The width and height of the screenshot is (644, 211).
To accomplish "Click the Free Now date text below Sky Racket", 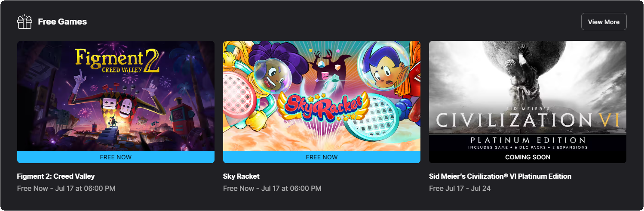I will 272,188.
